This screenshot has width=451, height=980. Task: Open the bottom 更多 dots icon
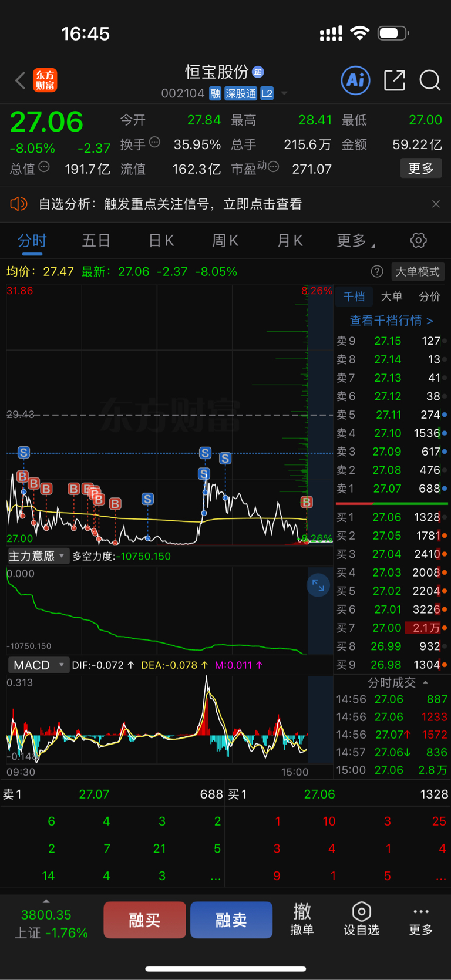pos(421,919)
